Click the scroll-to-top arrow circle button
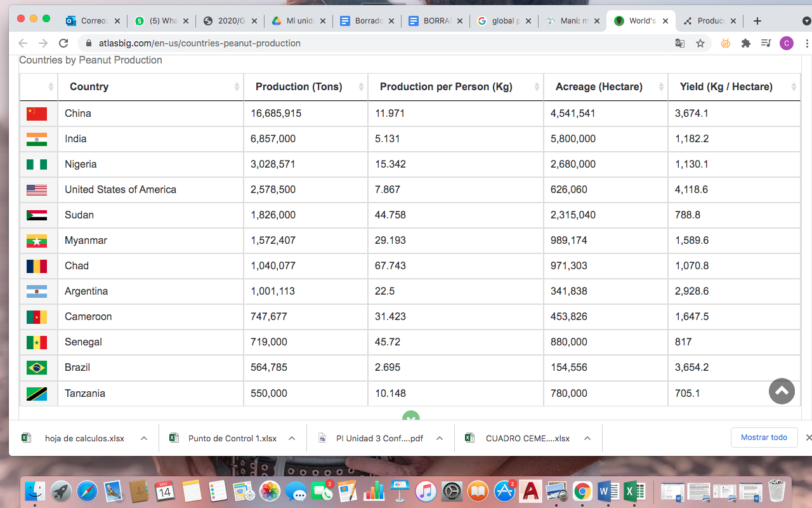812x508 pixels. tap(782, 391)
